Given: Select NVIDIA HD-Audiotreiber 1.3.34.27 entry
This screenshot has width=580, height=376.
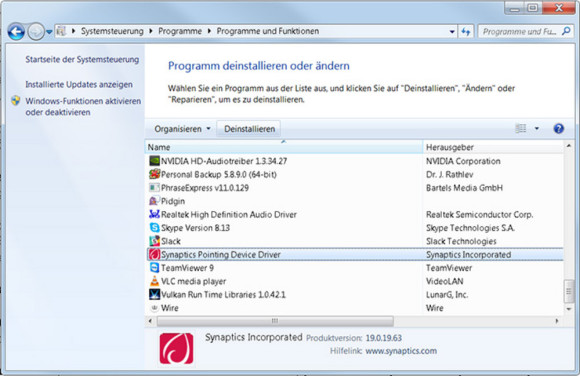Looking at the screenshot, I should 224,161.
